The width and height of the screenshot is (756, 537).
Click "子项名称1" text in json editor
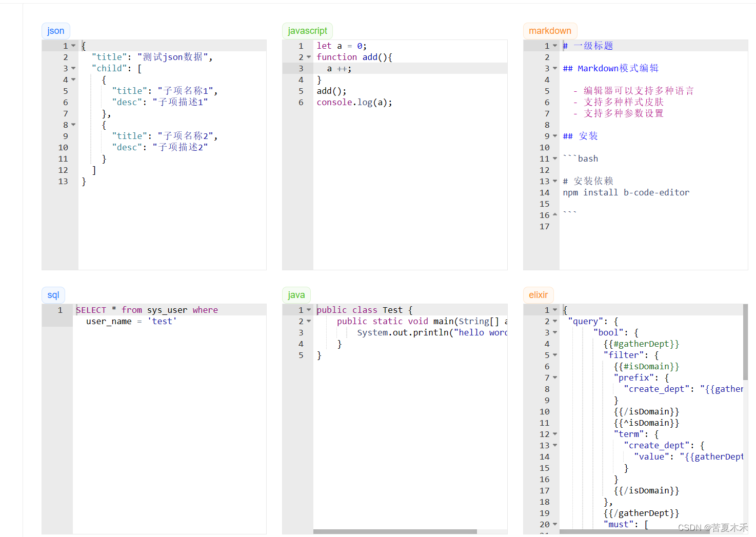click(188, 91)
